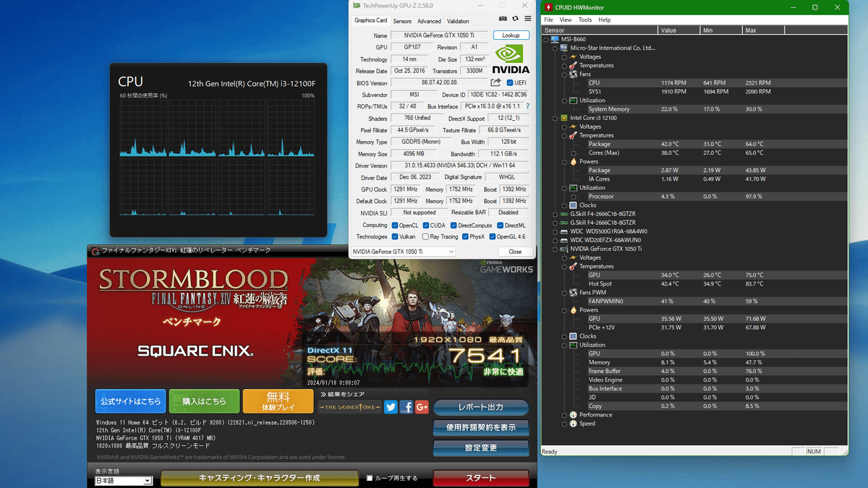This screenshot has height=488, width=868.
Task: Click the motherboard Fans icon
Action: 573,74
